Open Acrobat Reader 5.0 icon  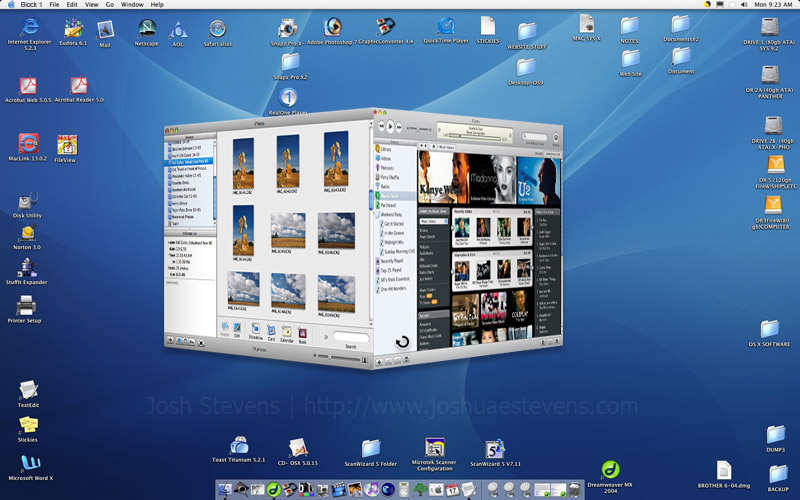(x=79, y=85)
